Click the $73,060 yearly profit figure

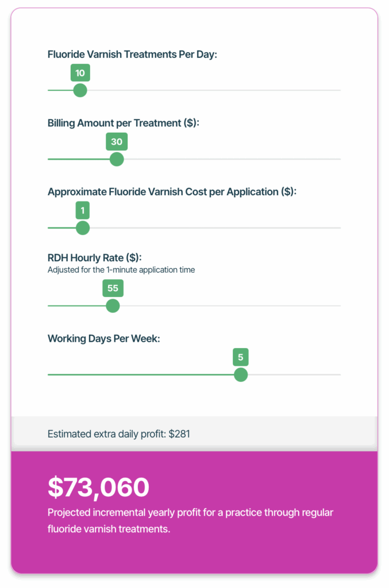pyautogui.click(x=98, y=487)
